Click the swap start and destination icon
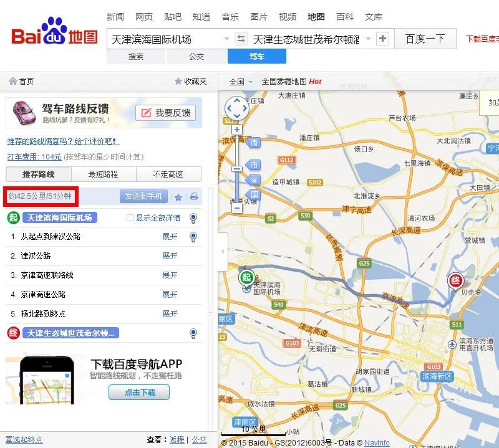499x448 pixels. point(241,38)
